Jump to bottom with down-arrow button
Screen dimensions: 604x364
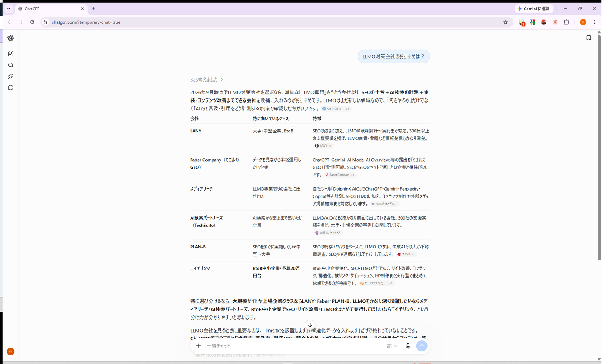310,325
